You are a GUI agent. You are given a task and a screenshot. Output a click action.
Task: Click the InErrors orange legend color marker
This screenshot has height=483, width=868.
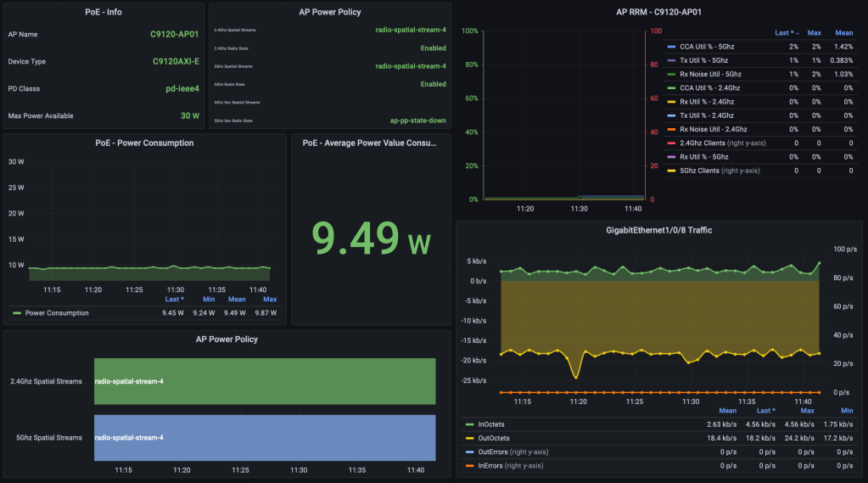pos(470,466)
